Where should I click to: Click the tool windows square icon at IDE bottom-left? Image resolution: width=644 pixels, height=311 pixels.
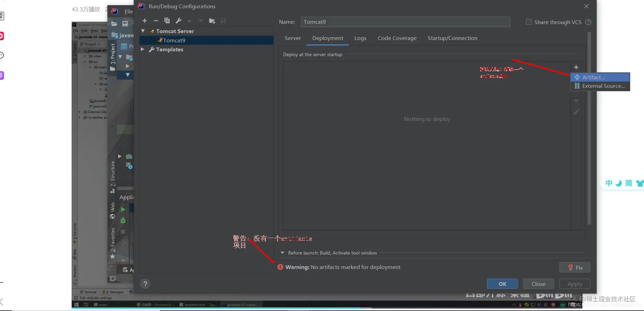(113, 278)
